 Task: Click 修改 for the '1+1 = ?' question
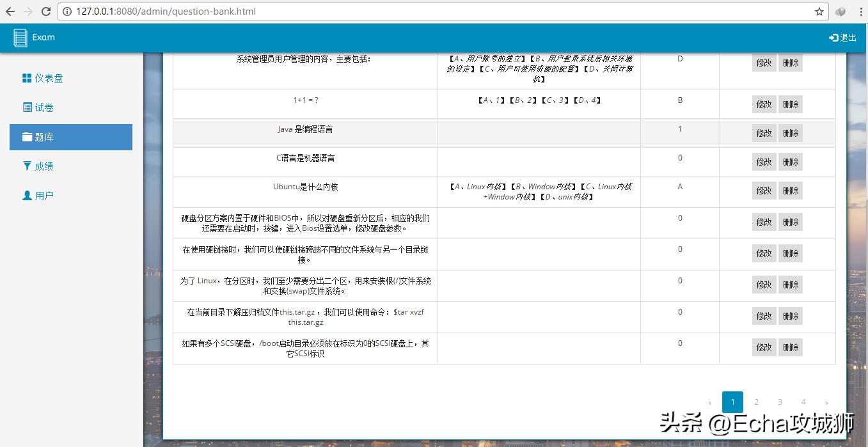[764, 104]
